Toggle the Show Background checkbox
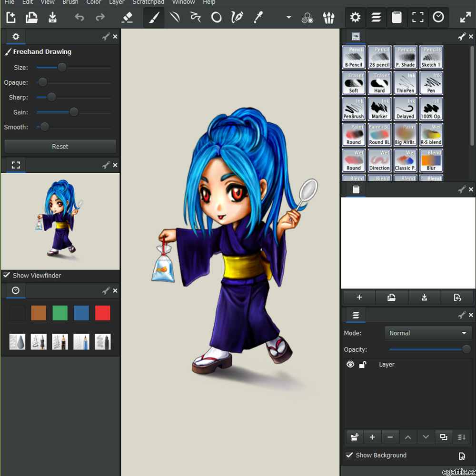This screenshot has height=476, width=476. click(349, 455)
